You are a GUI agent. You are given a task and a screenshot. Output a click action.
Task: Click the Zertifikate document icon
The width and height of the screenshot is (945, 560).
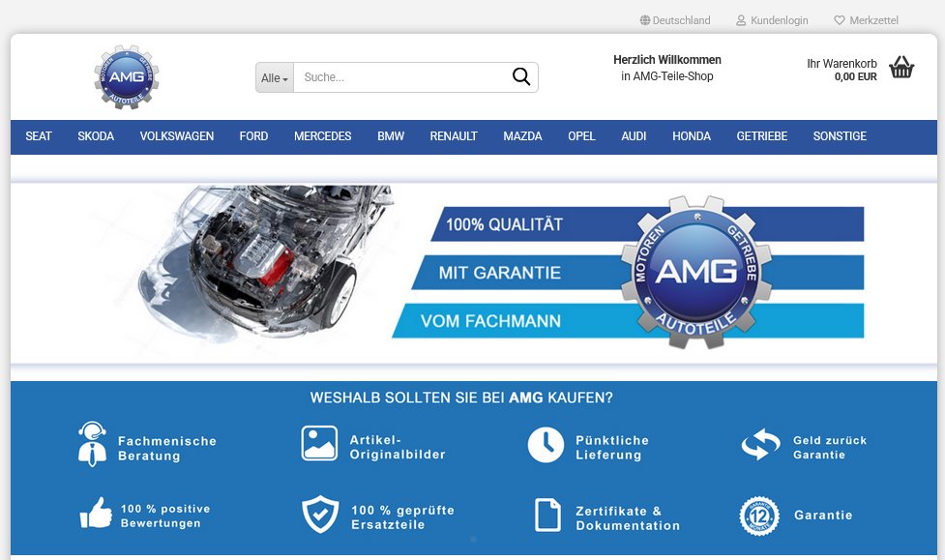click(547, 515)
